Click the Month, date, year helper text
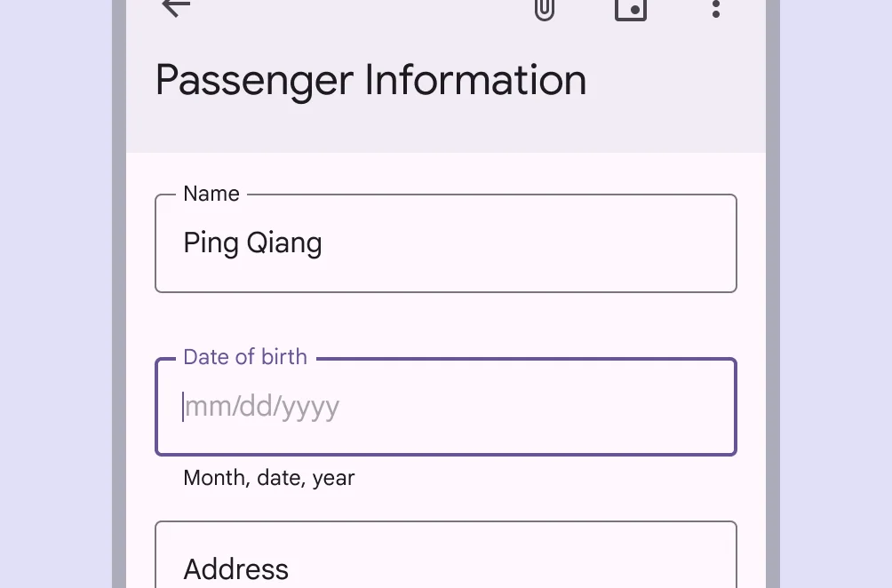This screenshot has width=892, height=588. (x=268, y=478)
